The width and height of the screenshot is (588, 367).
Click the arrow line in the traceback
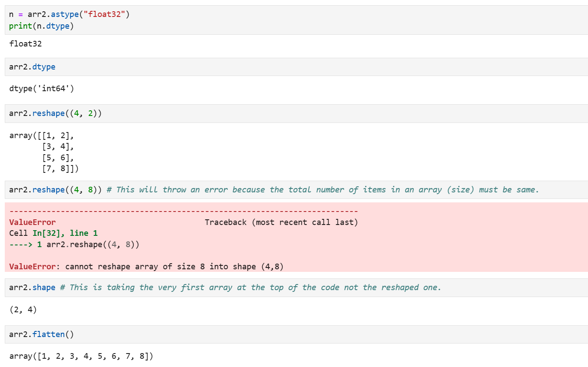click(74, 245)
